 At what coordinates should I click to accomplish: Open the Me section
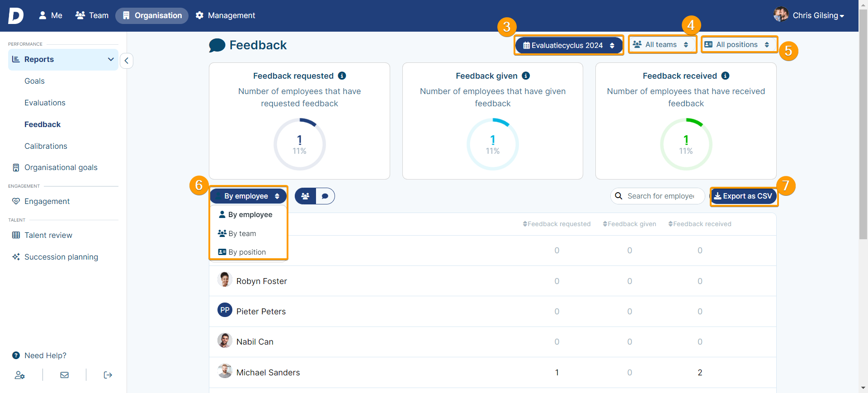(50, 15)
